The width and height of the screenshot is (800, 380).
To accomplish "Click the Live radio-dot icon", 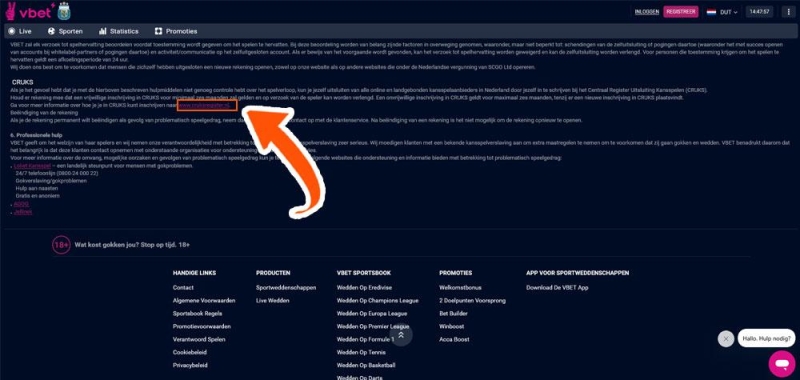I will pyautogui.click(x=12, y=31).
